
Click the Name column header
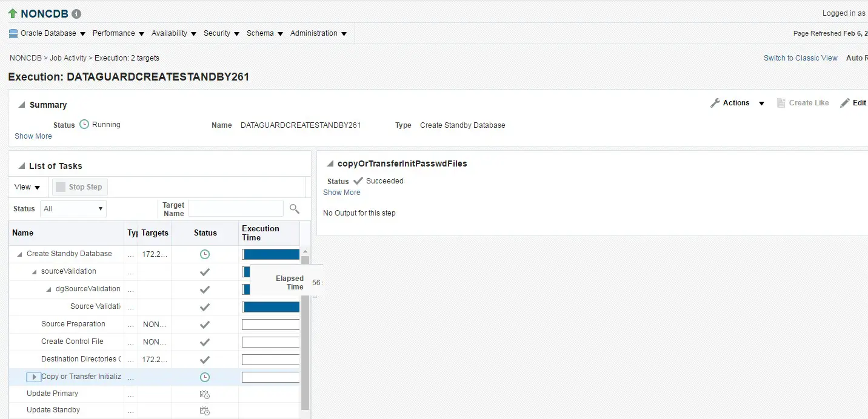66,233
